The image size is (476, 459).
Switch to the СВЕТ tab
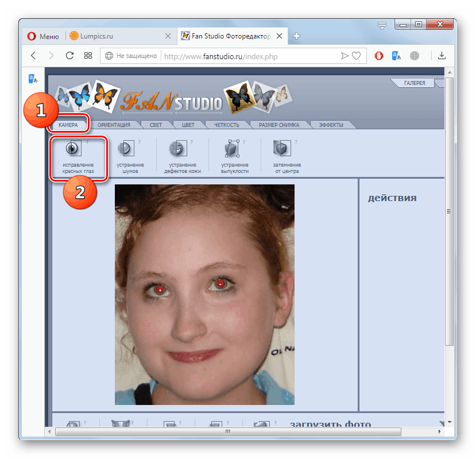(156, 125)
